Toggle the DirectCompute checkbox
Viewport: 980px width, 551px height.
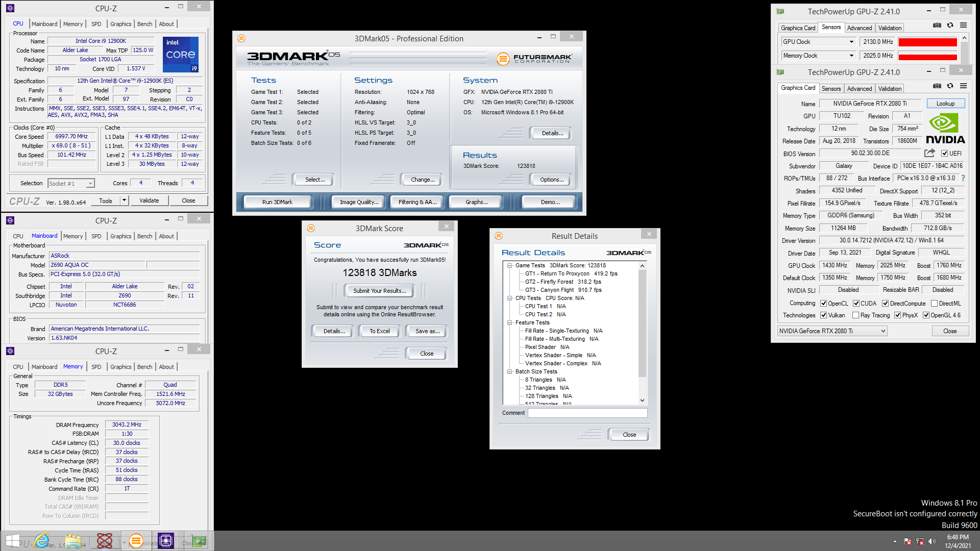pyautogui.click(x=886, y=304)
